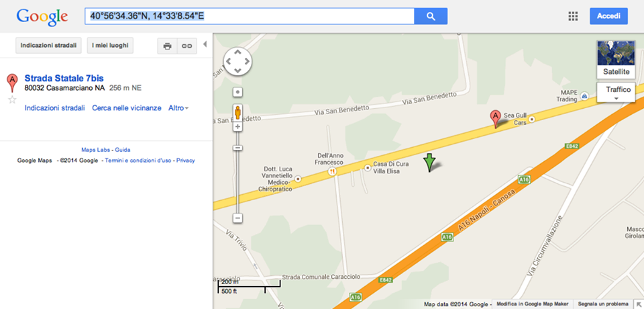Switch to Satellite map view
This screenshot has width=644, height=309.
click(616, 59)
